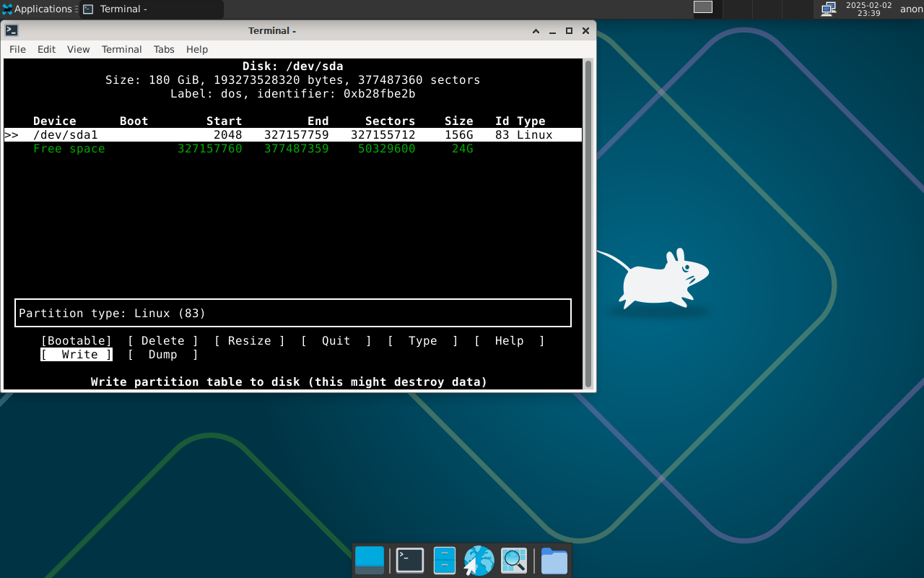Minimize the Terminal window
924x578 pixels.
pos(552,31)
